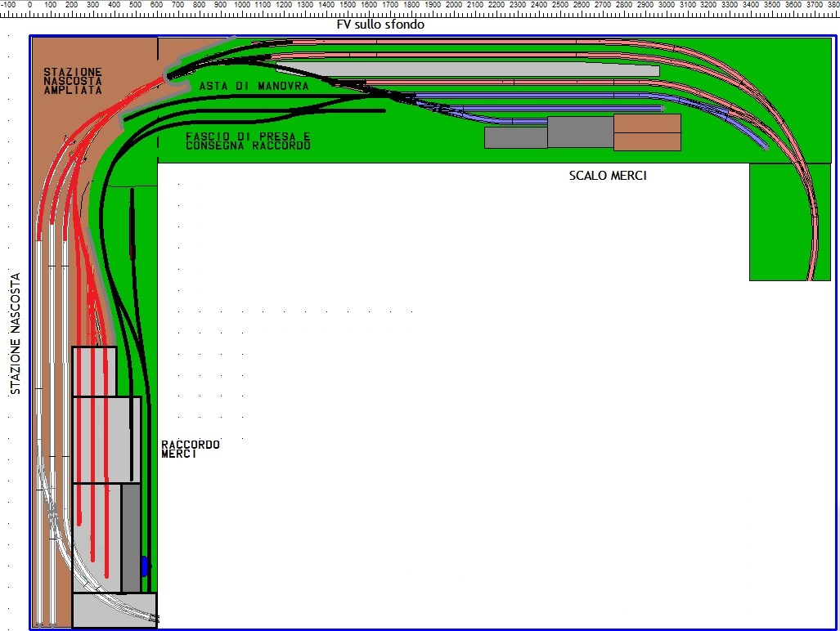Click the 1000 mark on the top ruler
The height and width of the screenshot is (631, 840).
(x=241, y=6)
